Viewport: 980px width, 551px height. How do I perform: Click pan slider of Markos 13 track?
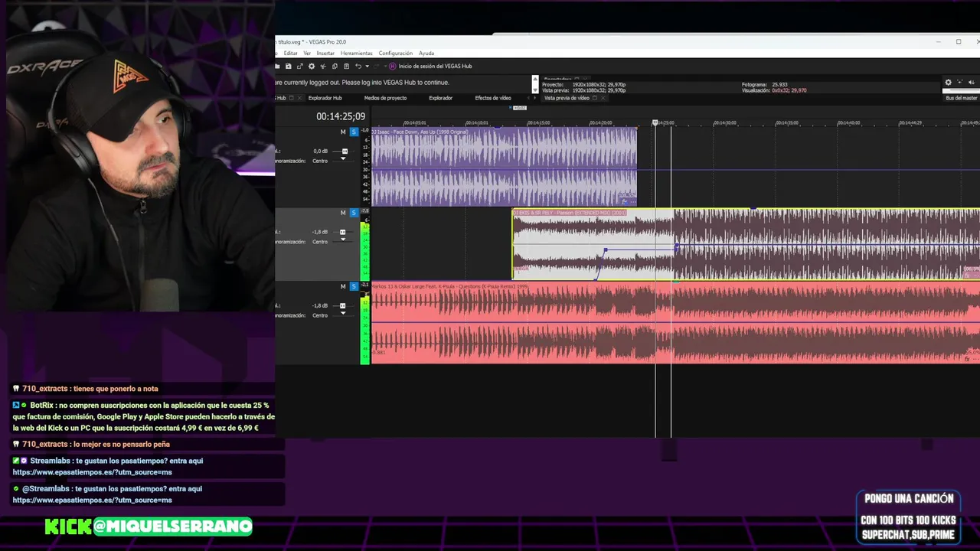[343, 315]
